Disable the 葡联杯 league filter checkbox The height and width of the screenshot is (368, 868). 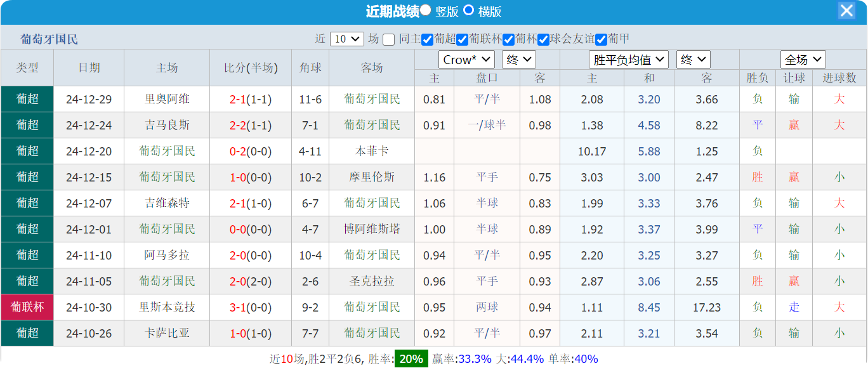pyautogui.click(x=463, y=39)
